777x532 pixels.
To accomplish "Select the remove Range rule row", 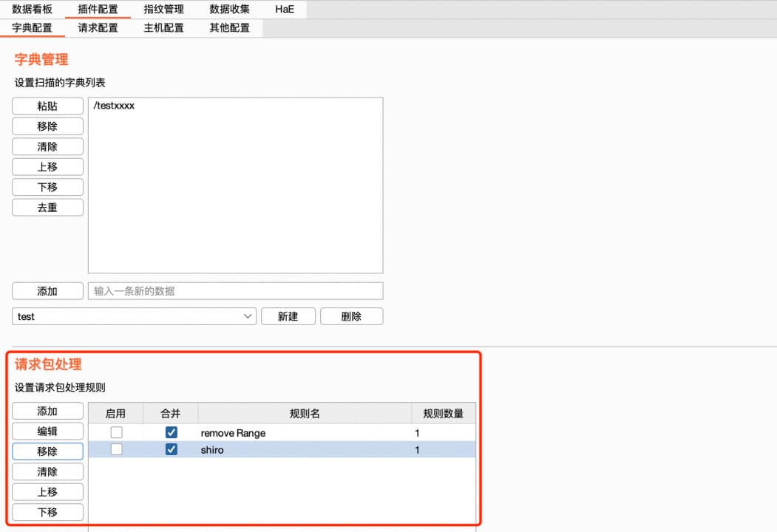I will 296,433.
